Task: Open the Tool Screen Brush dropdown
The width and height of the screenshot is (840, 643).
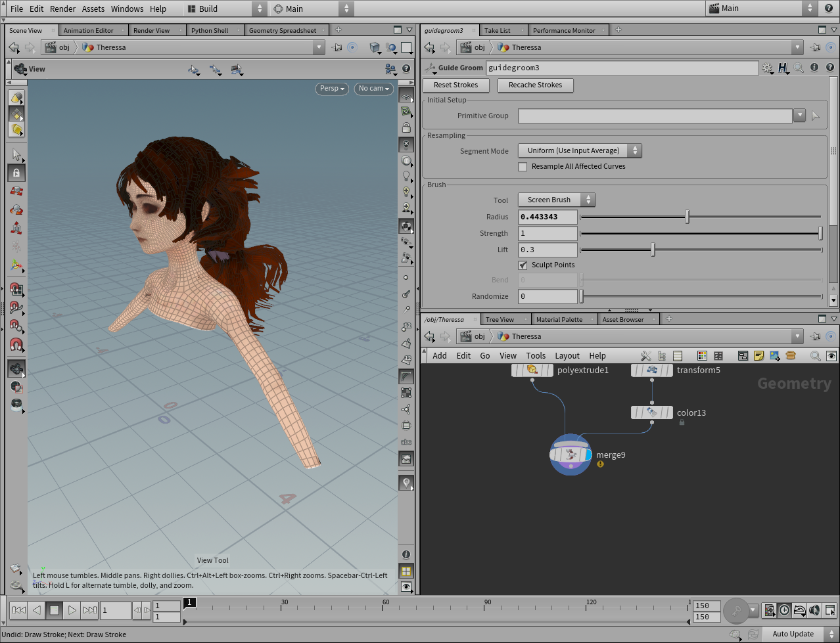Action: (556, 200)
